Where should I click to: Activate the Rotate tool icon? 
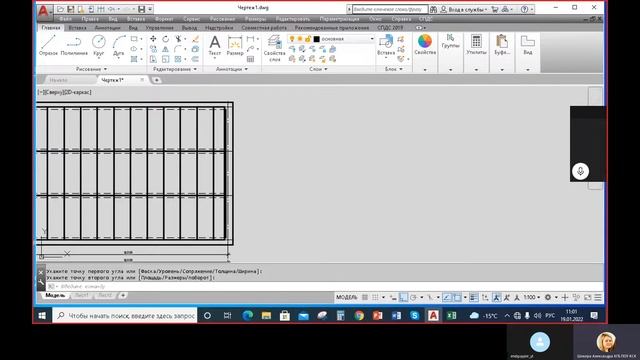165,39
